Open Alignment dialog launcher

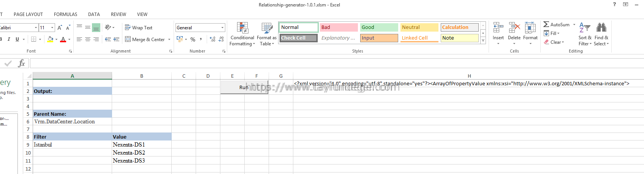171,51
